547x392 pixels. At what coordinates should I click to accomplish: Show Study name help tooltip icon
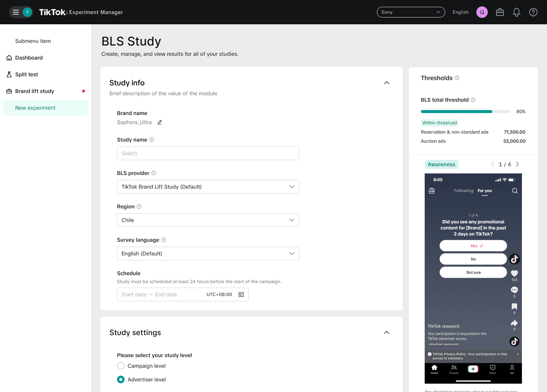(152, 140)
